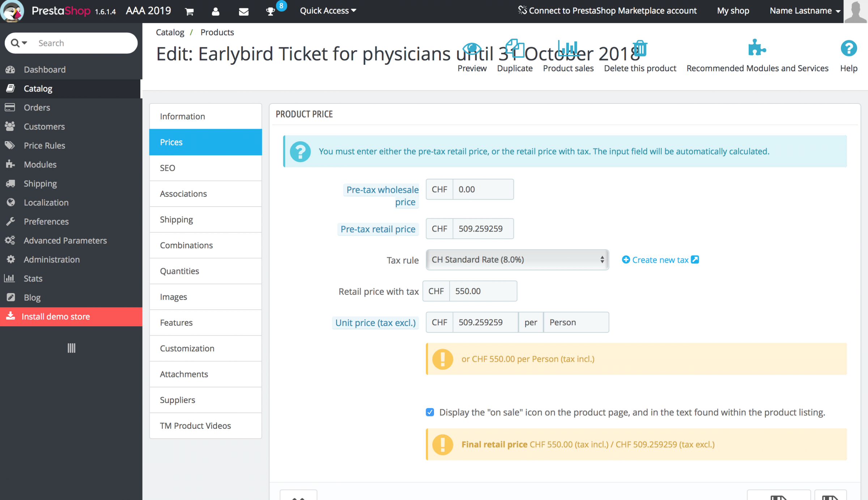Open the Tax rule dropdown

coord(517,260)
